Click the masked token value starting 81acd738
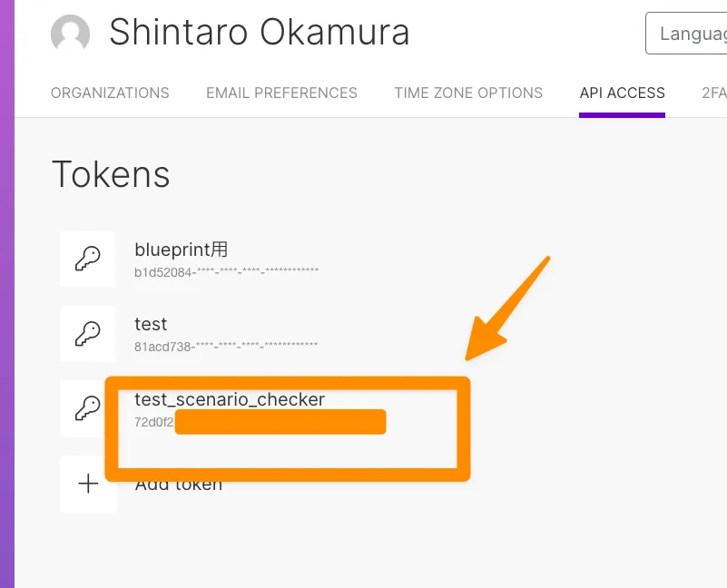This screenshot has height=588, width=727. pos(226,346)
